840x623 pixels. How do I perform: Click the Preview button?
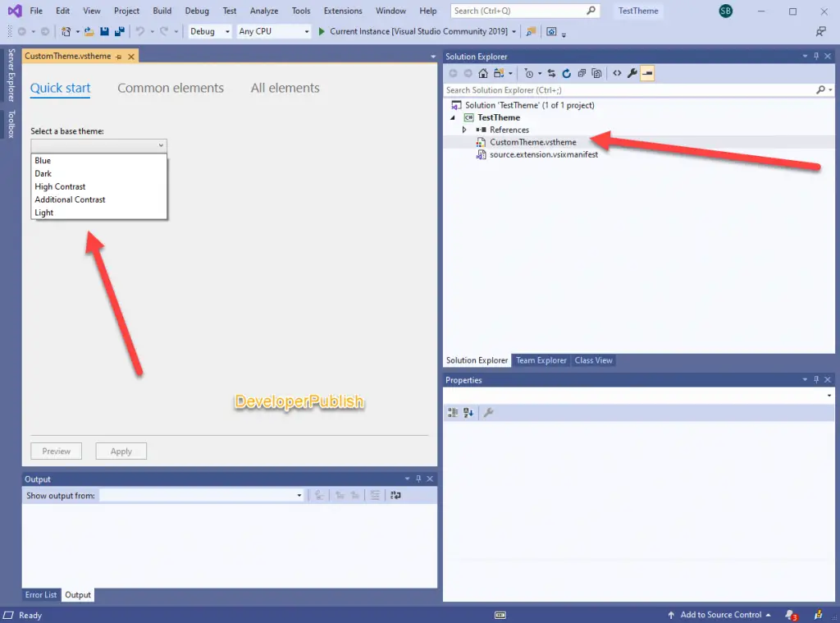57,451
